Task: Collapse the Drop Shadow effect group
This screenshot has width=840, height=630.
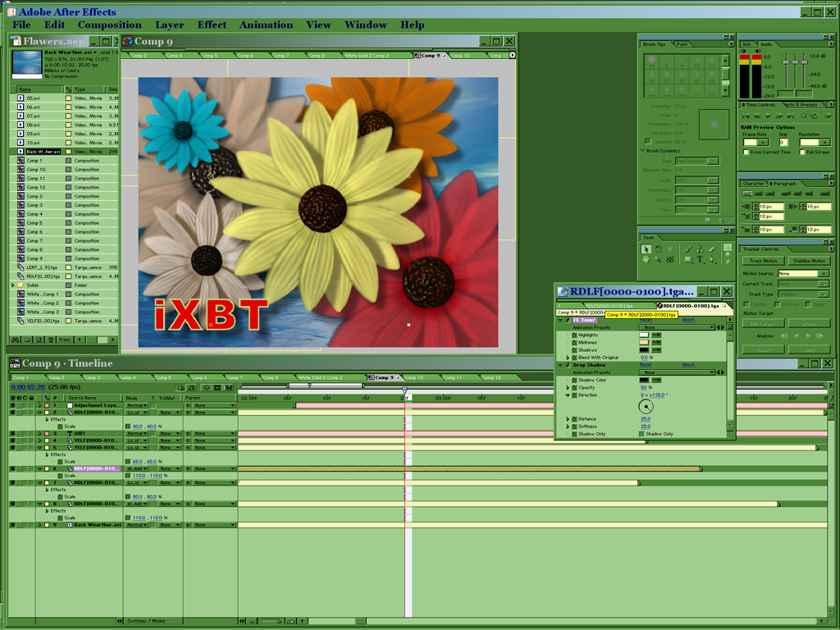Action: click(x=559, y=365)
